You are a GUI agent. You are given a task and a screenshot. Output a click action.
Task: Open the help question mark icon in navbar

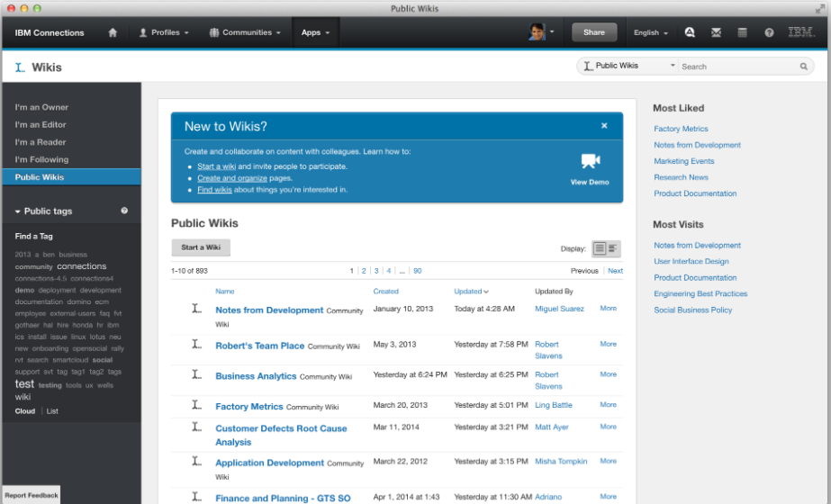point(769,33)
